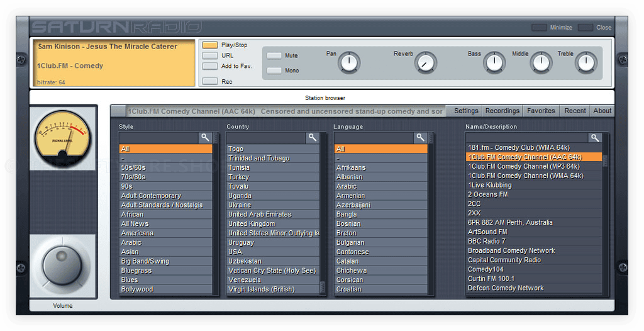644x331 pixels.
Task: Click the Name/Description filter input field
Action: click(x=528, y=138)
